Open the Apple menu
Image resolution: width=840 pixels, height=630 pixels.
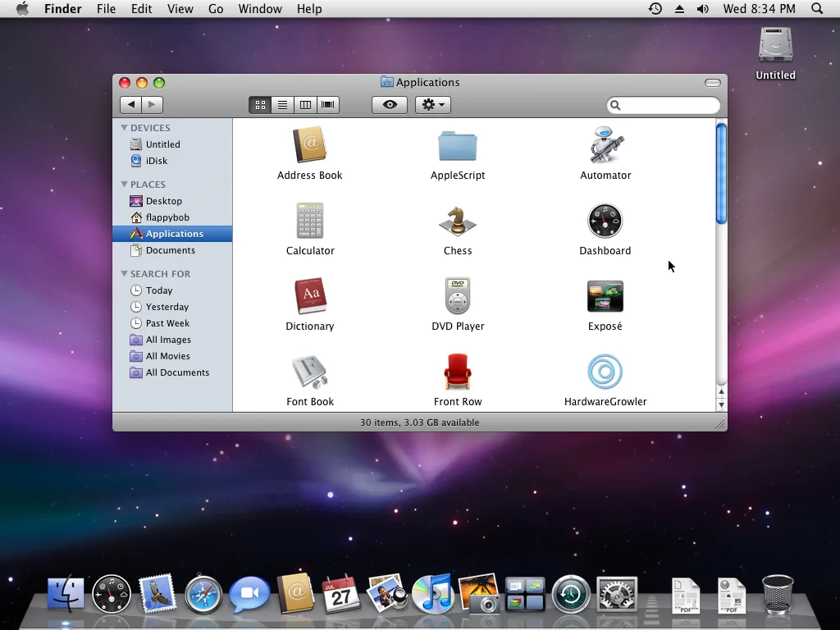pyautogui.click(x=22, y=8)
